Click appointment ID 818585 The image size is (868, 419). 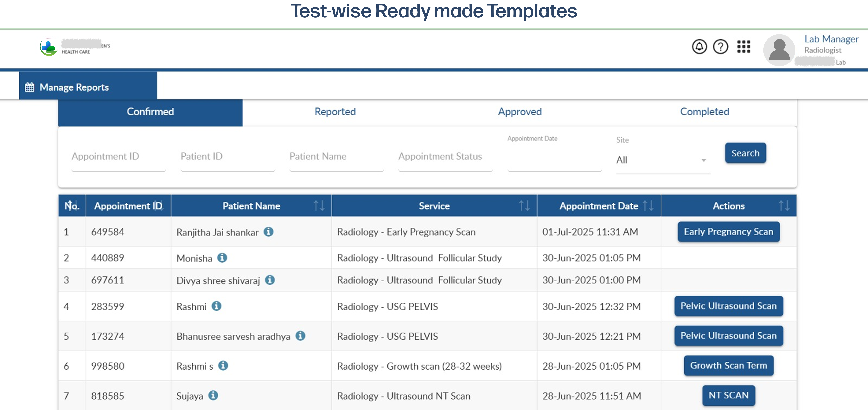click(x=108, y=396)
